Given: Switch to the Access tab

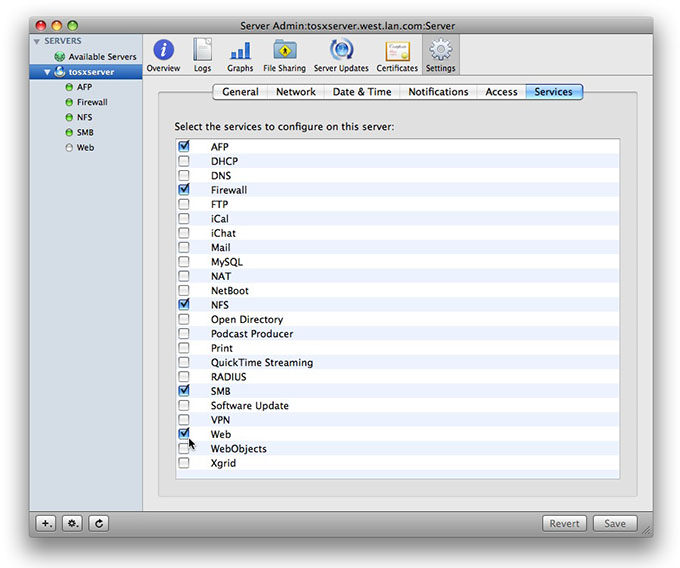Looking at the screenshot, I should 501,92.
